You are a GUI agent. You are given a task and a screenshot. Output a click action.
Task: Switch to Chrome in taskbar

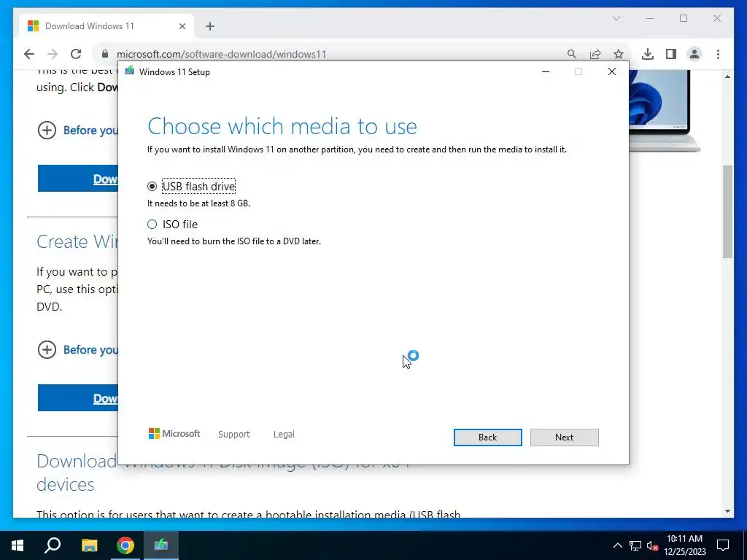125,545
